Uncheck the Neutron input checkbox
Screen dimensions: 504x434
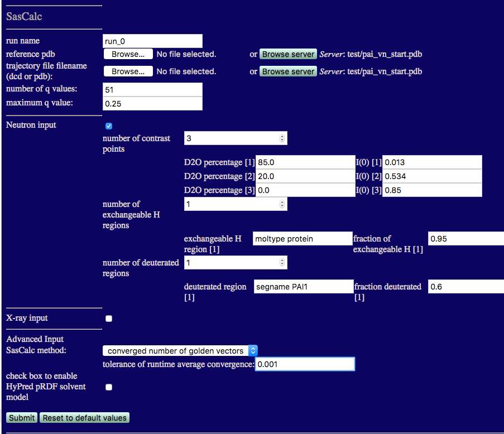109,126
